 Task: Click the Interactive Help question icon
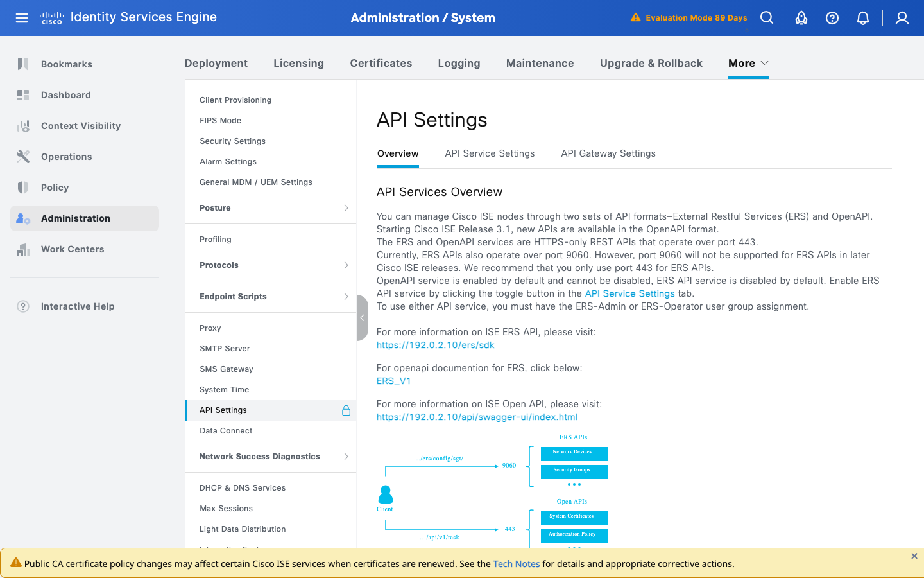pyautogui.click(x=23, y=306)
